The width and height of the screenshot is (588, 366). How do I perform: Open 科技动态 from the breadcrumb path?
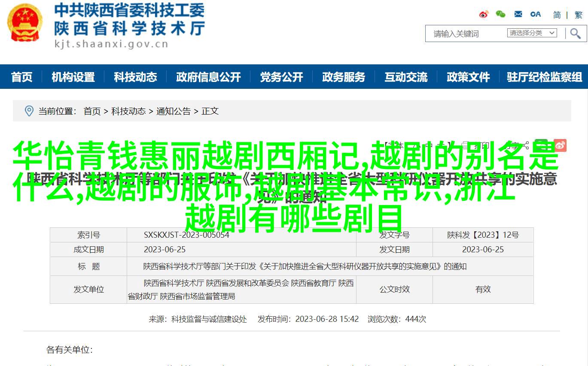[128, 111]
